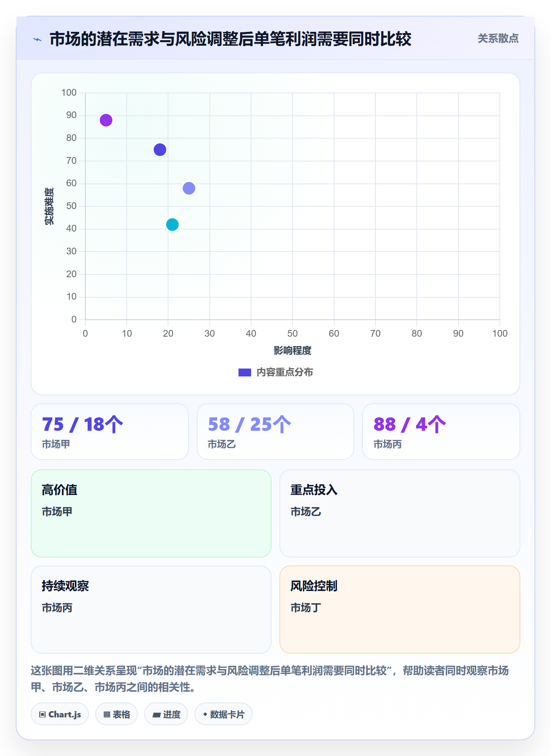Select the 持续观察 quadrant card
The height and width of the screenshot is (756, 551).
[151, 610]
